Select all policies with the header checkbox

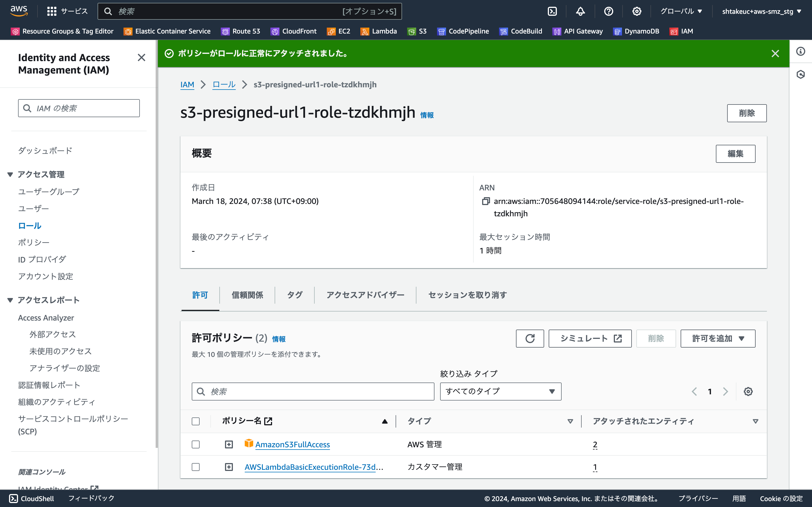click(x=196, y=421)
